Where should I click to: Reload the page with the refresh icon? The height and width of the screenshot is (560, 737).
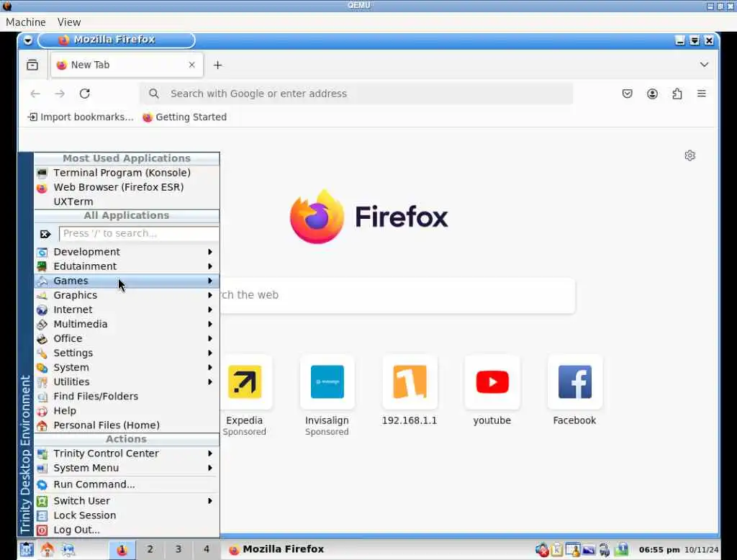85,94
